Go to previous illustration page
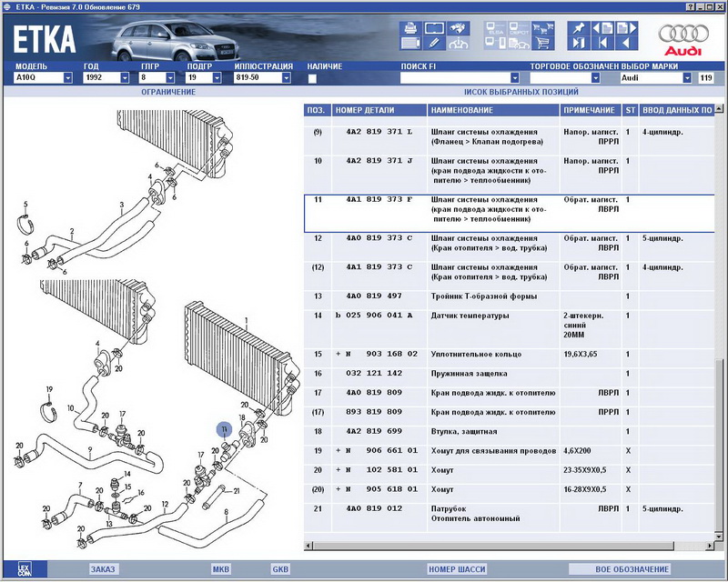Viewport: 728px width, 582px height. pos(602,28)
